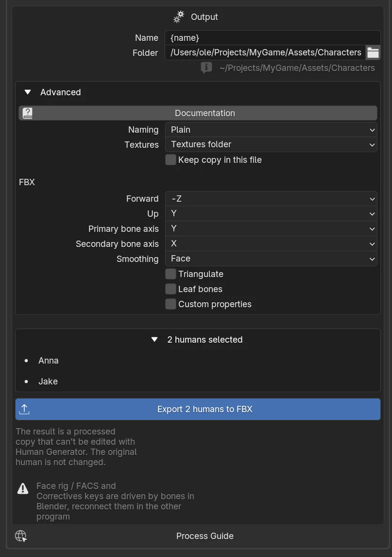The image size is (392, 557).
Task: Click Export 2 humans to FBX
Action: tap(198, 409)
